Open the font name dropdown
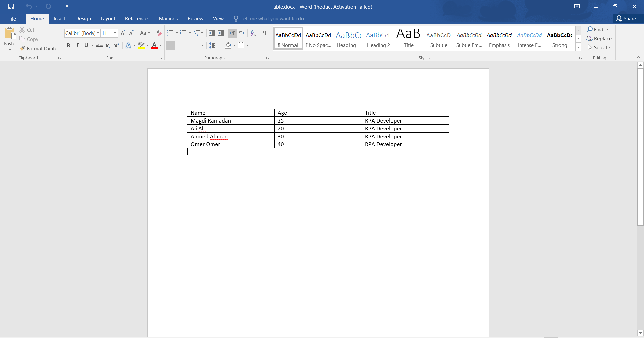This screenshot has width=644, height=338. [x=98, y=33]
